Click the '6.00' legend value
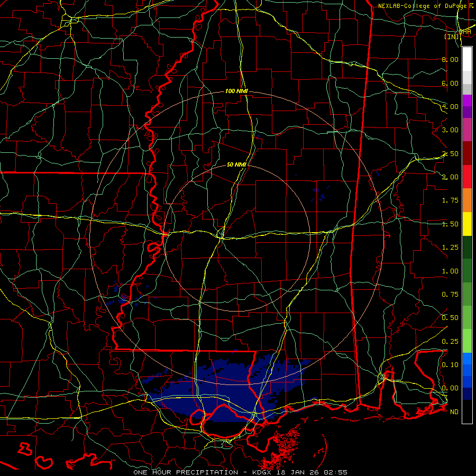Image resolution: width=476 pixels, height=476 pixels. [450, 83]
